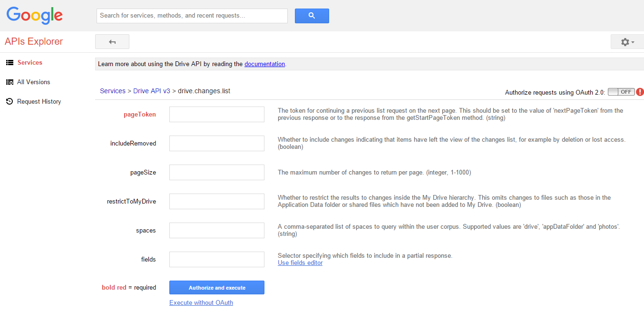Image resolution: width=644 pixels, height=331 pixels.
Task: Click the Google logo
Action: (34, 15)
